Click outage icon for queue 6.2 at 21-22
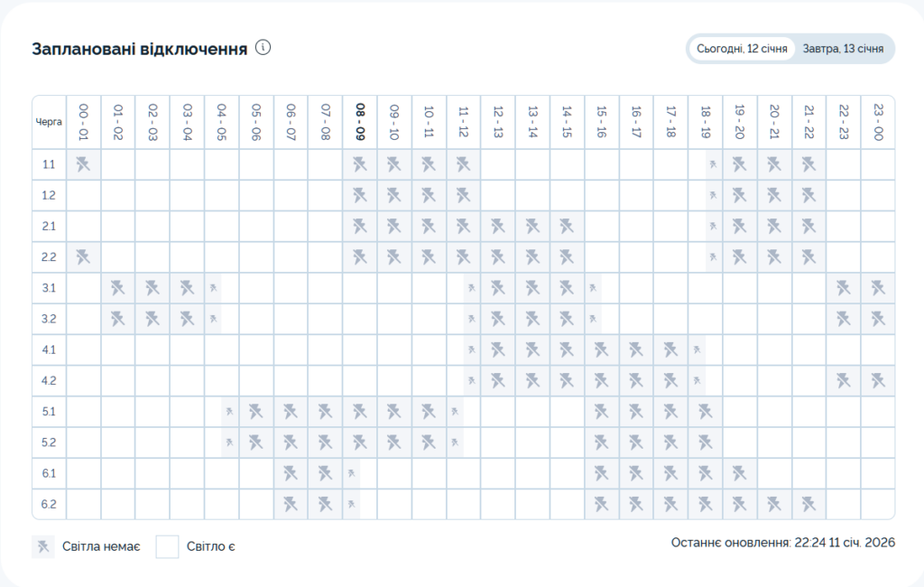This screenshot has width=924, height=587. coord(808,503)
